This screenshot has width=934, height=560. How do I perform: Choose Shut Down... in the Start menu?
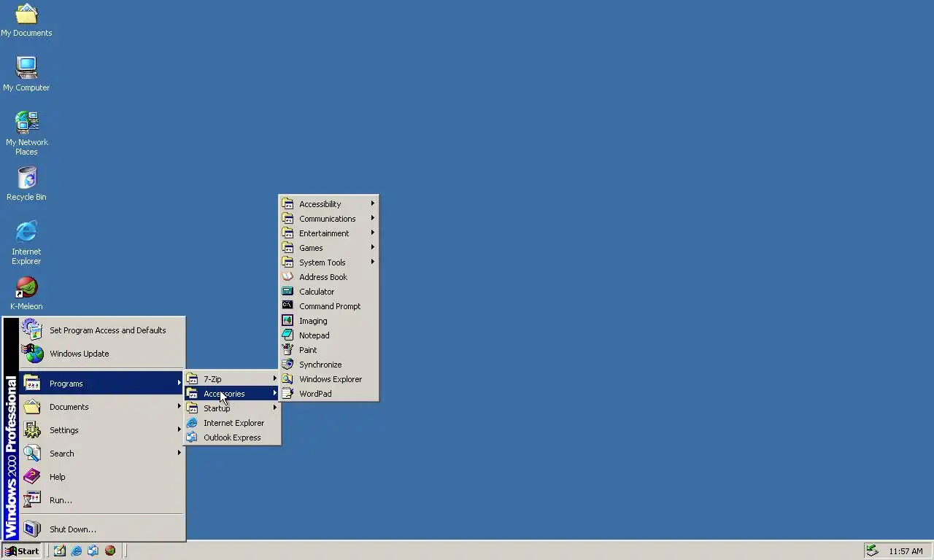[x=102, y=529]
